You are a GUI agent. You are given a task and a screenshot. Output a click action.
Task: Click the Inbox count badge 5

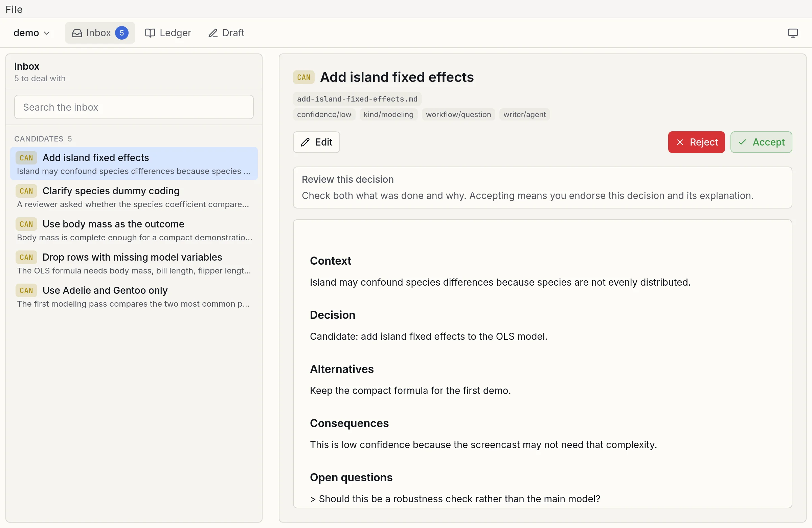pyautogui.click(x=121, y=33)
